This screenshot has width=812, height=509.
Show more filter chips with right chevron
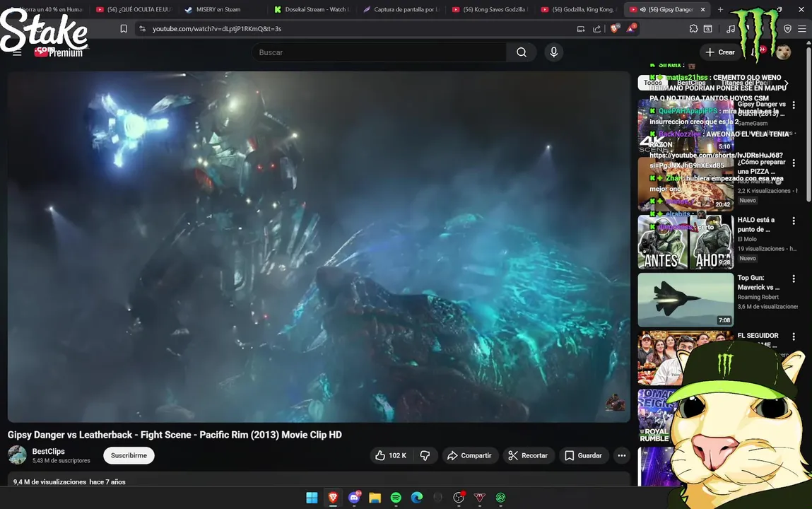(x=786, y=83)
